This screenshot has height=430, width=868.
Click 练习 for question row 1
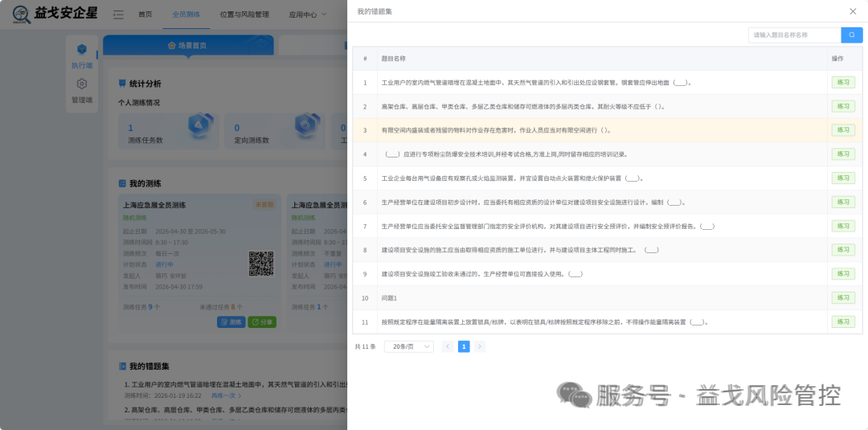click(843, 83)
